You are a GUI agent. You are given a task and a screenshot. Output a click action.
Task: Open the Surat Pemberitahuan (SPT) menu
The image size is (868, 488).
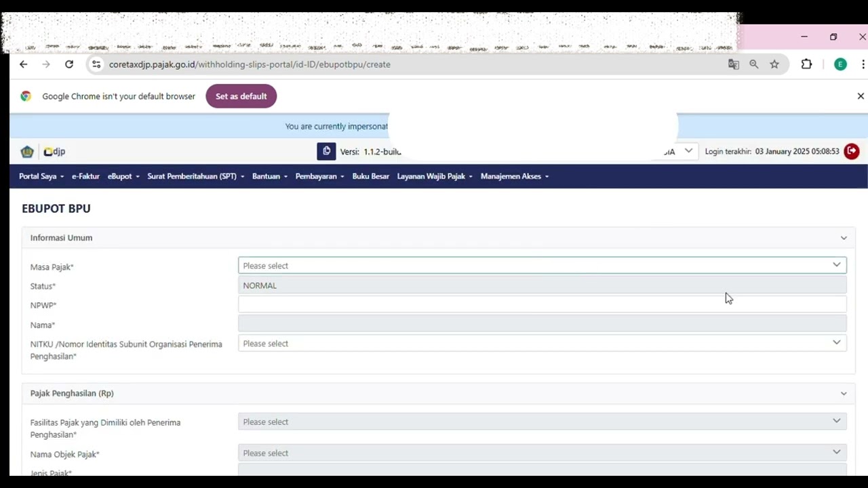coord(195,176)
